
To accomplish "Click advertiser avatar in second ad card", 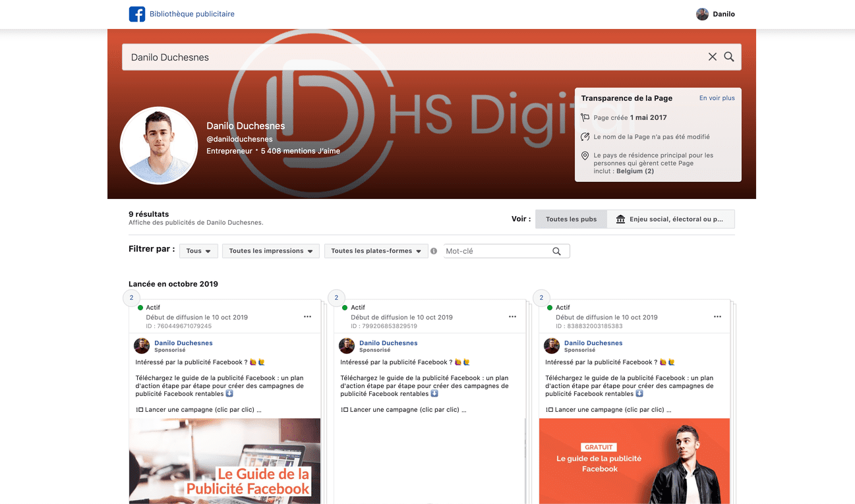I will (x=347, y=346).
